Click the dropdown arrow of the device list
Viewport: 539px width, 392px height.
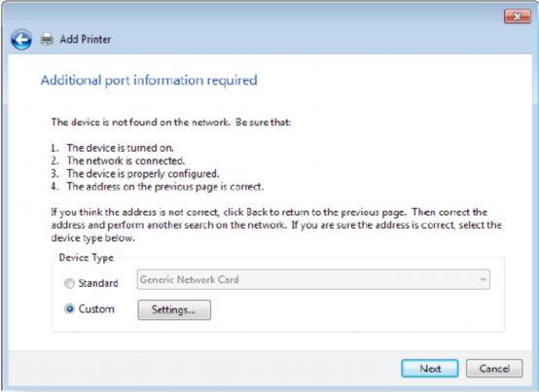pyautogui.click(x=483, y=280)
